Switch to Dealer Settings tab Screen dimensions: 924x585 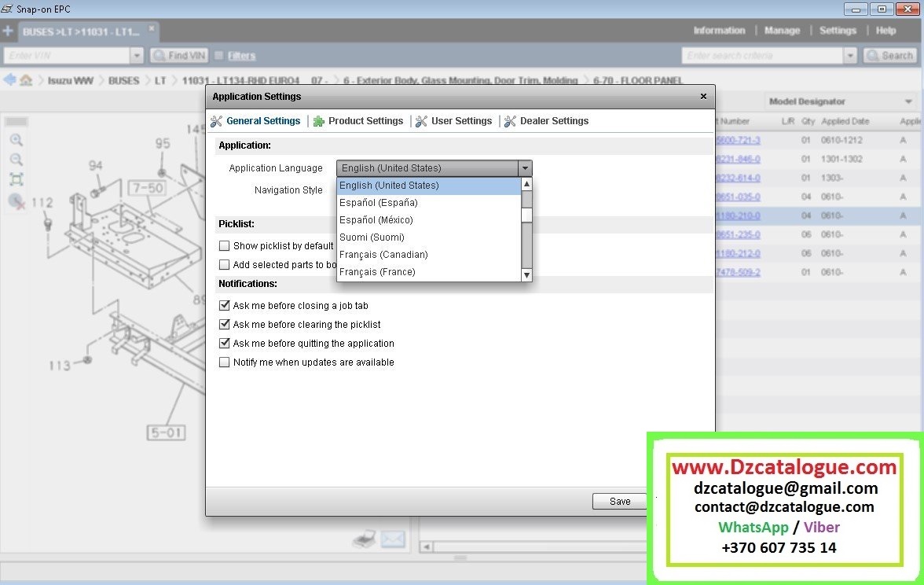(554, 121)
